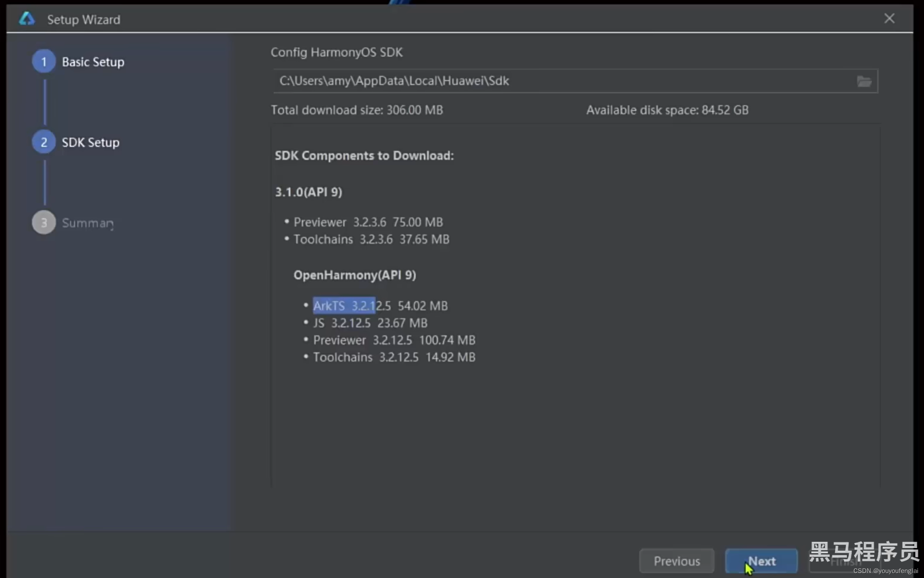This screenshot has width=924, height=578.
Task: Click the OpenHarmony(API 9) heading
Action: point(354,275)
